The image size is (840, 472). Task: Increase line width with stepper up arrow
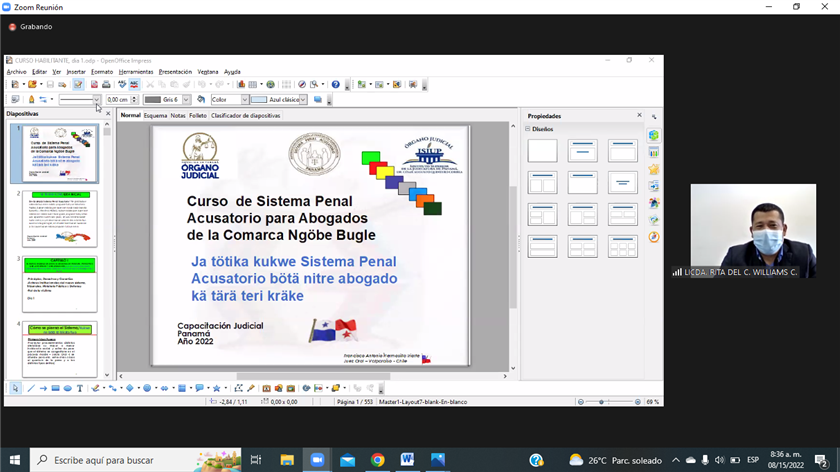point(134,98)
